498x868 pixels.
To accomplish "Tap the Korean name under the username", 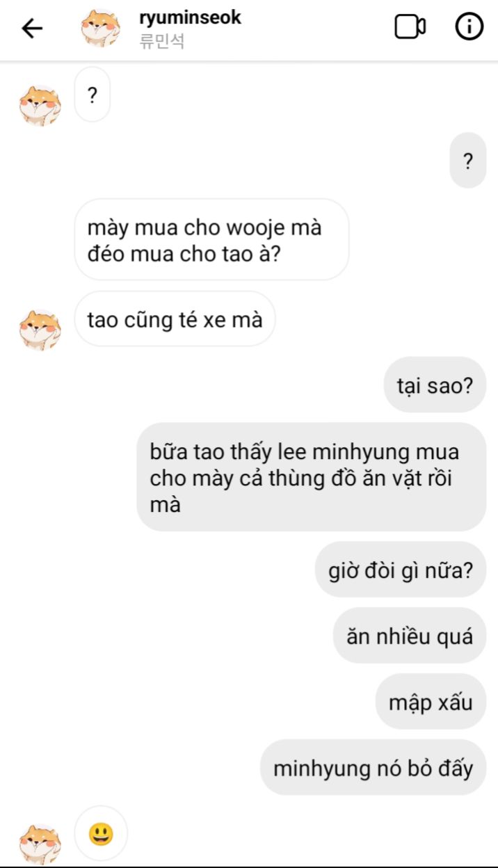I will 162,41.
